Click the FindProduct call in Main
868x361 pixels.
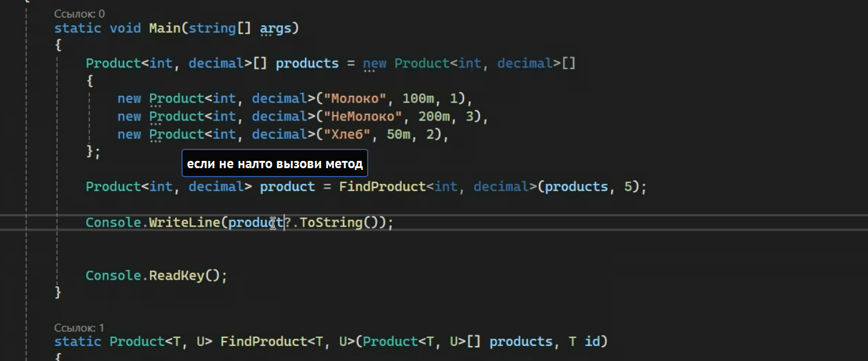point(382,187)
